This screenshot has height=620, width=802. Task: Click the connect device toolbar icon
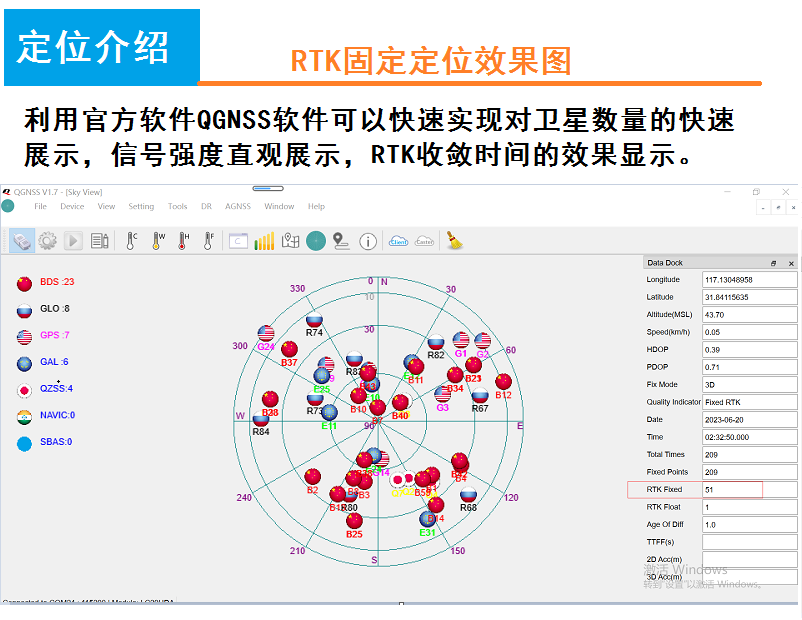22,241
